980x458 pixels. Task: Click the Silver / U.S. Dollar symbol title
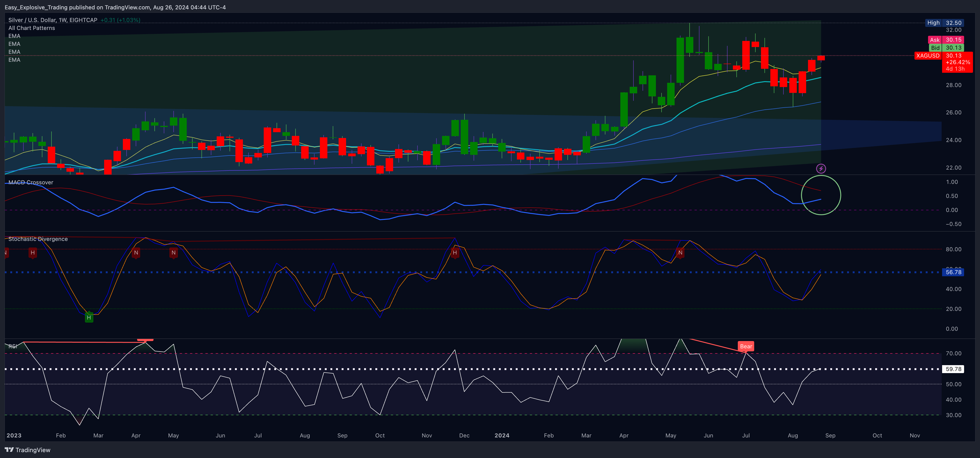(x=53, y=20)
